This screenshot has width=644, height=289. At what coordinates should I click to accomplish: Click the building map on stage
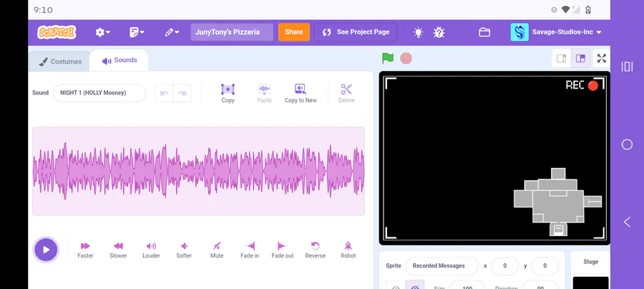pos(557,202)
